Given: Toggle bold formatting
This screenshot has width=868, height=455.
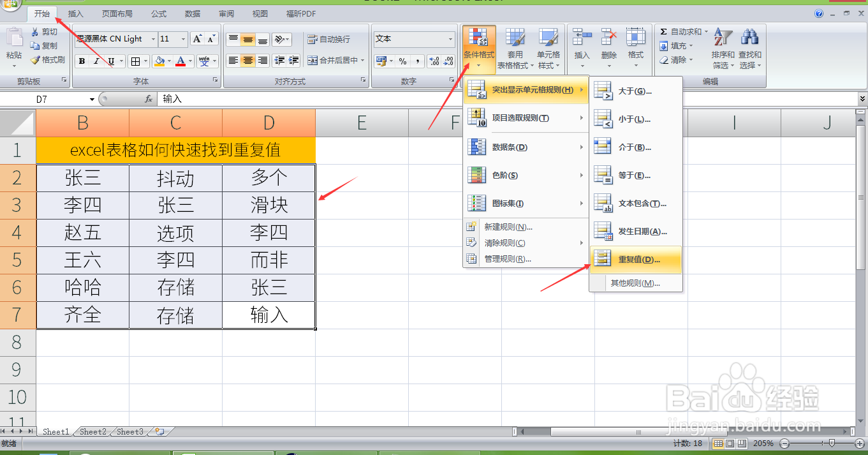Looking at the screenshot, I should tap(82, 62).
